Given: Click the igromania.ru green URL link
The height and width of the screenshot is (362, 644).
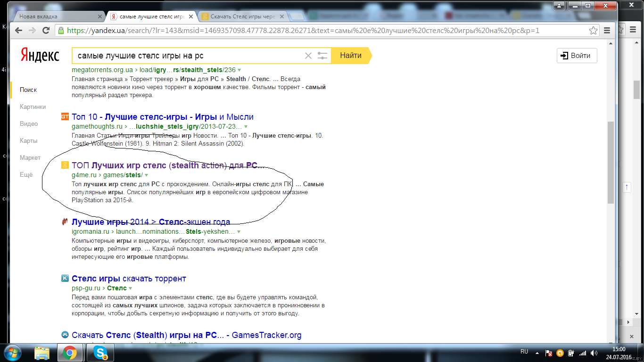Looking at the screenshot, I should point(153,232).
